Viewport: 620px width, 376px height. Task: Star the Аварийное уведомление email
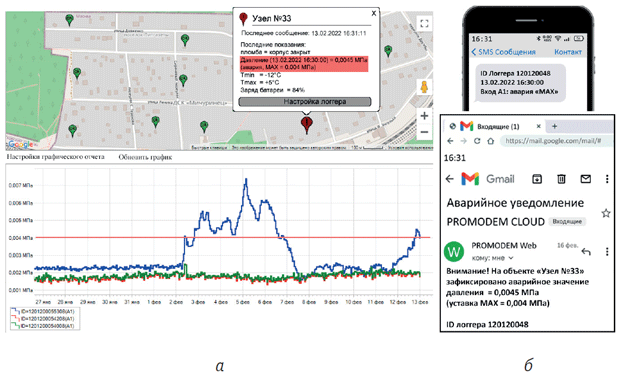[x=606, y=214]
